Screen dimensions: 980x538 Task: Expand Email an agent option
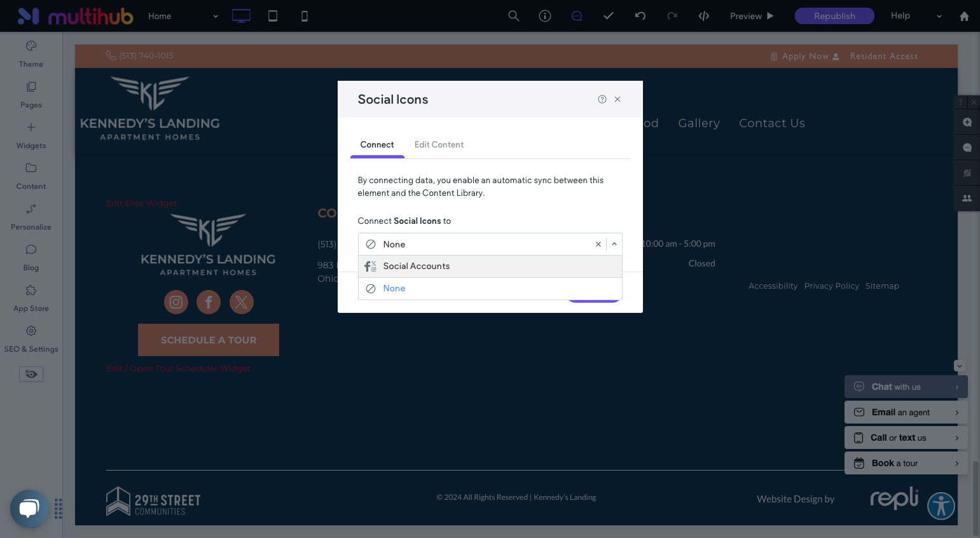[906, 412]
